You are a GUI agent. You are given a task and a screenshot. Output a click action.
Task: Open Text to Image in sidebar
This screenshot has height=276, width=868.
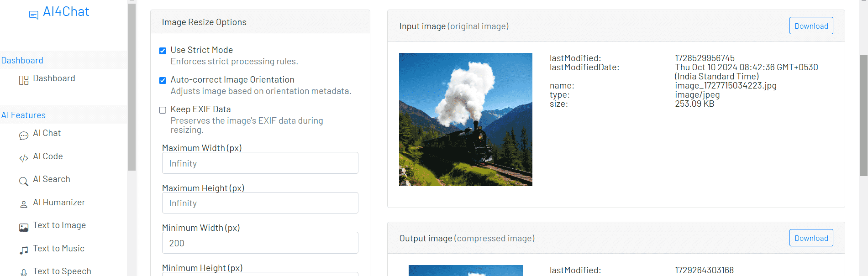pos(59,225)
